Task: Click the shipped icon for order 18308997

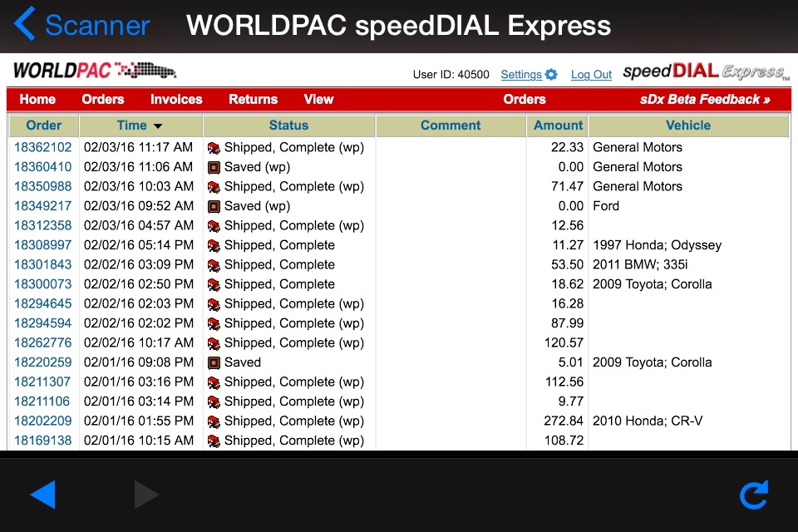Action: pos(214,245)
